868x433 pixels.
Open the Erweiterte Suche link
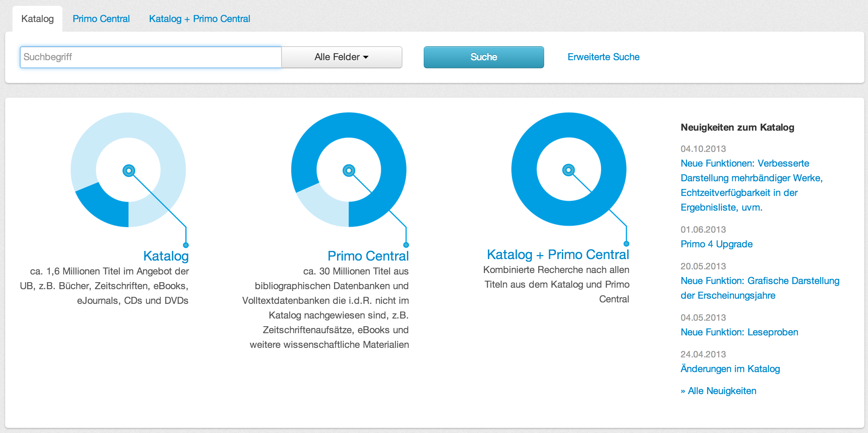[603, 57]
